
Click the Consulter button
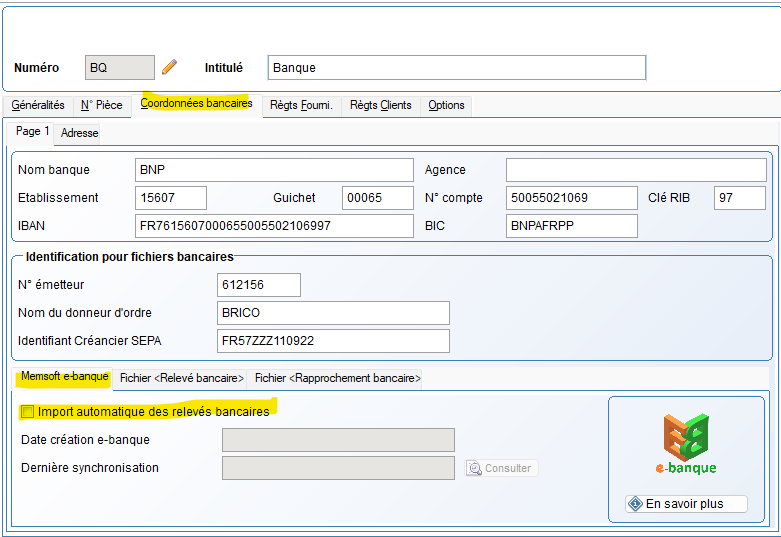(502, 468)
